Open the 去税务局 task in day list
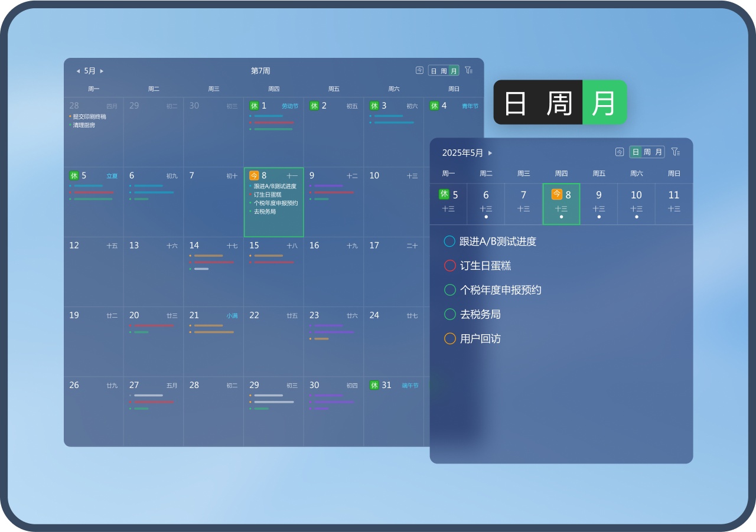The image size is (756, 532). (x=480, y=314)
